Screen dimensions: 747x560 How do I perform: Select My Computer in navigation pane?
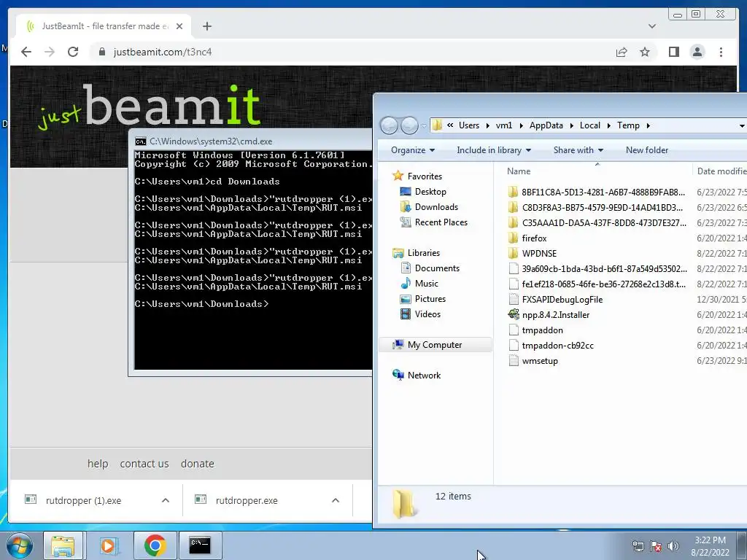(435, 345)
